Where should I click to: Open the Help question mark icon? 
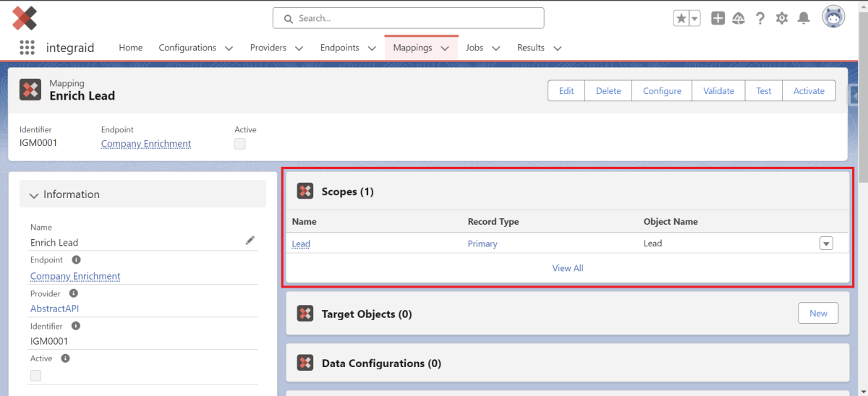(x=760, y=19)
